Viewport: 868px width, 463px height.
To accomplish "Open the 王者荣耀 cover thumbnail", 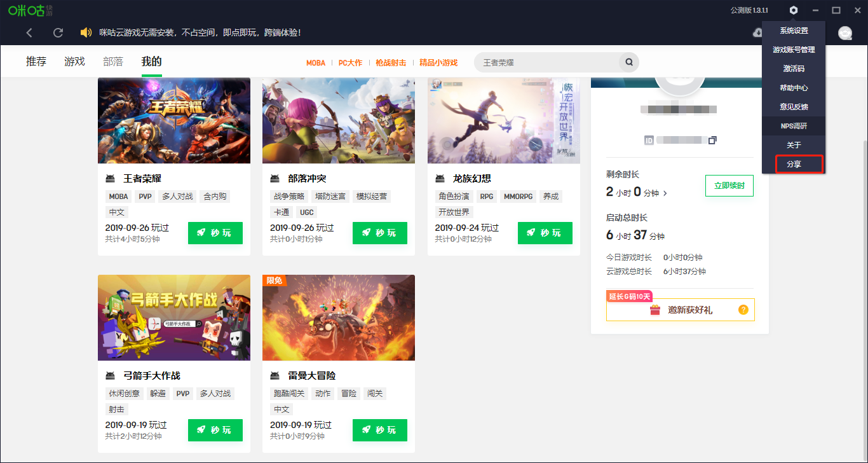I will click(x=174, y=121).
